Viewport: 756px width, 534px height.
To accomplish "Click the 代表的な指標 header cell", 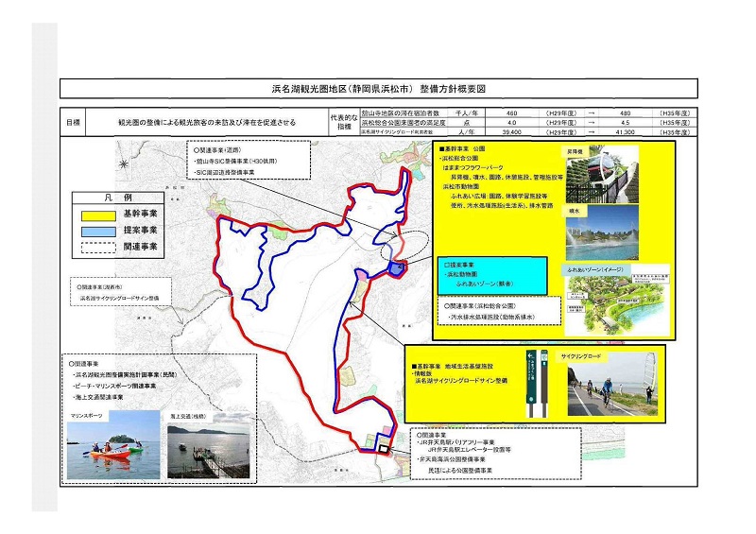I will 342,123.
